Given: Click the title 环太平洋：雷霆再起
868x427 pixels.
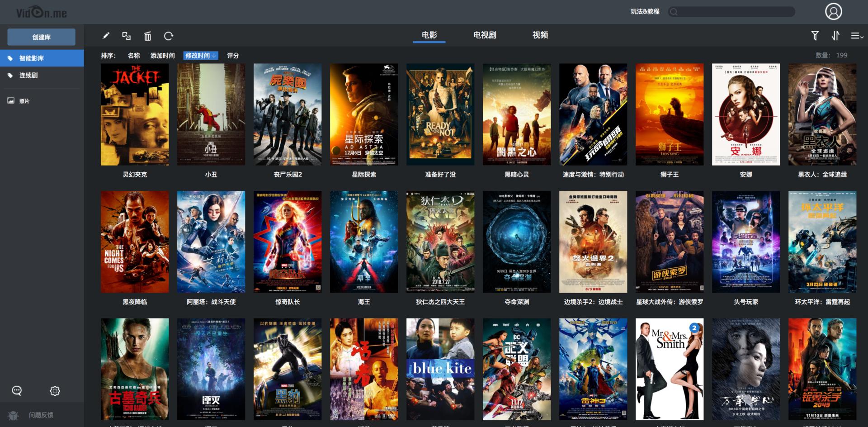Looking at the screenshot, I should click(822, 302).
